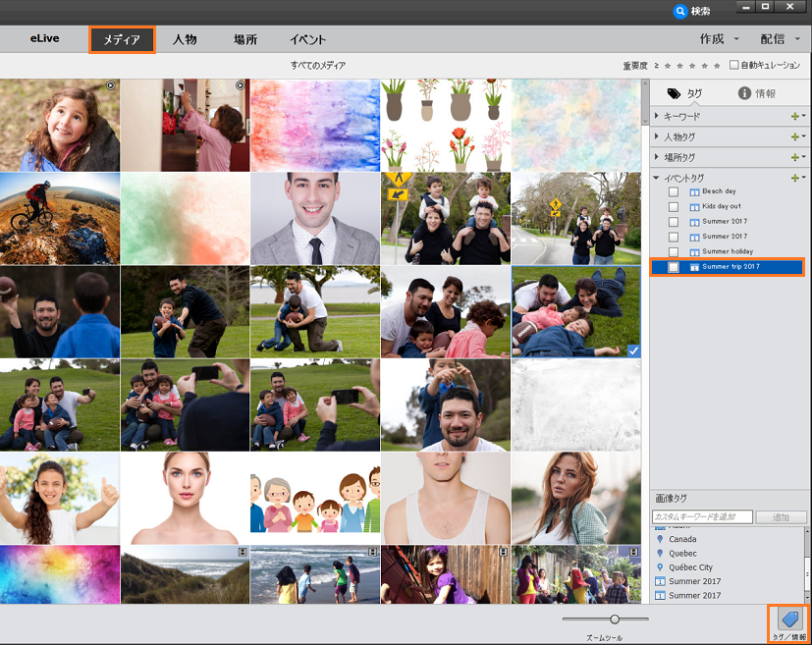Click the カスタムキーワードを追加 input field
The image size is (812, 645).
pos(702,516)
